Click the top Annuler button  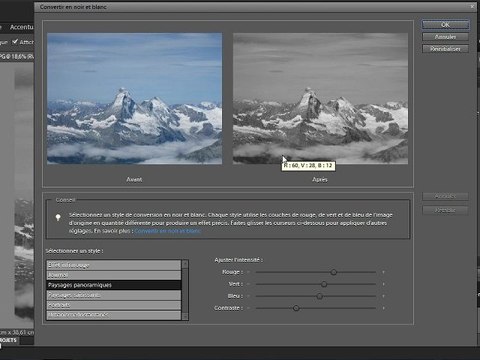coord(445,37)
